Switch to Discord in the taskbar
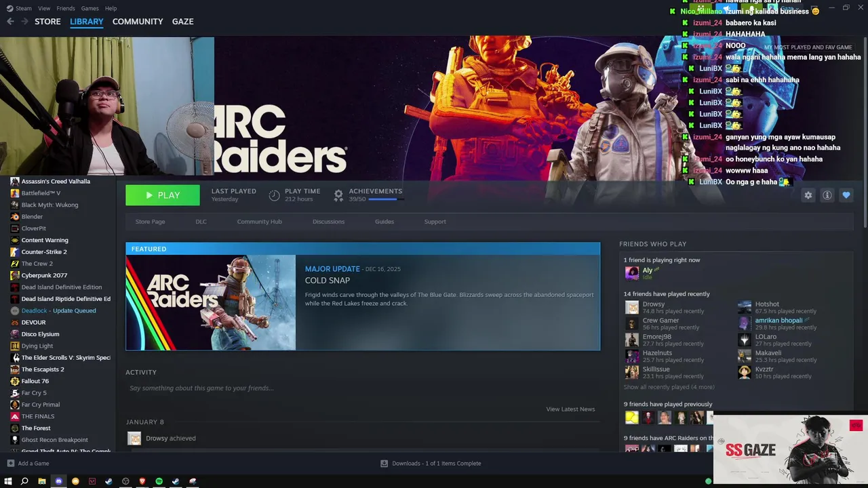Screen dimensions: 868x488 tap(59, 481)
